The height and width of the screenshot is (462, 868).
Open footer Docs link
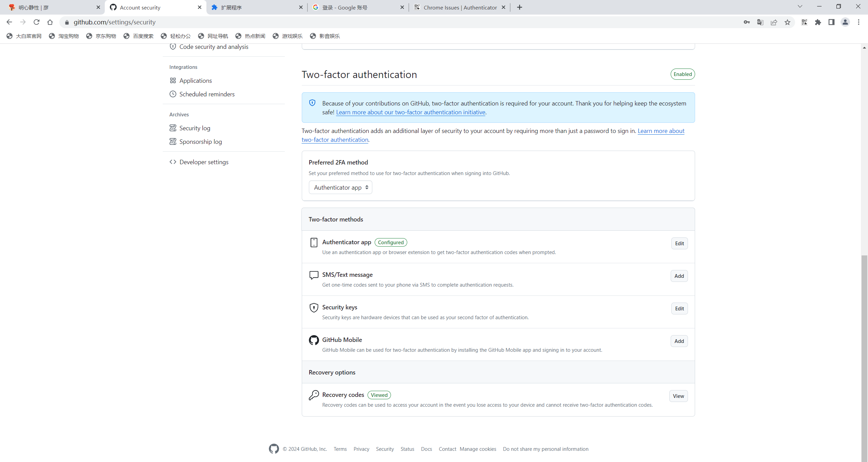click(427, 449)
